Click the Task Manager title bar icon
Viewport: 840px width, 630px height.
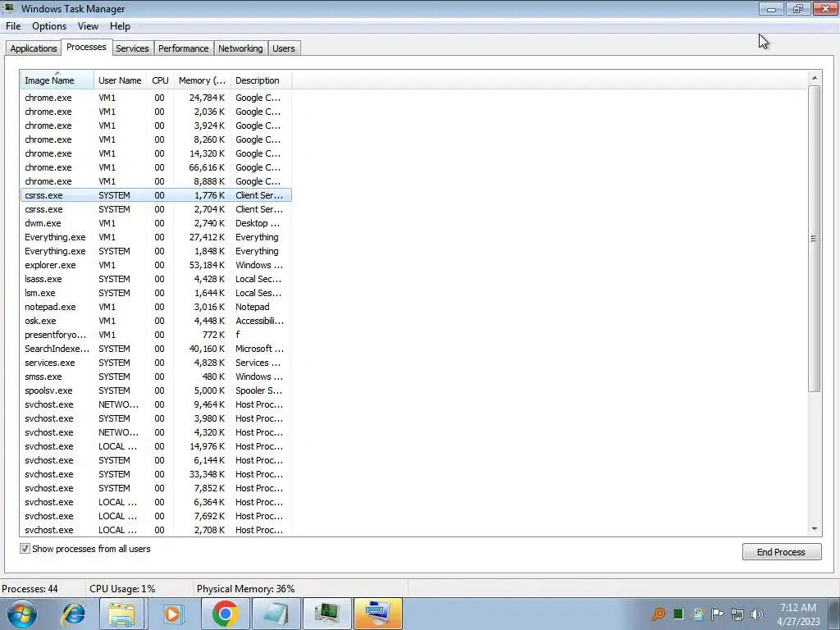pyautogui.click(x=8, y=8)
